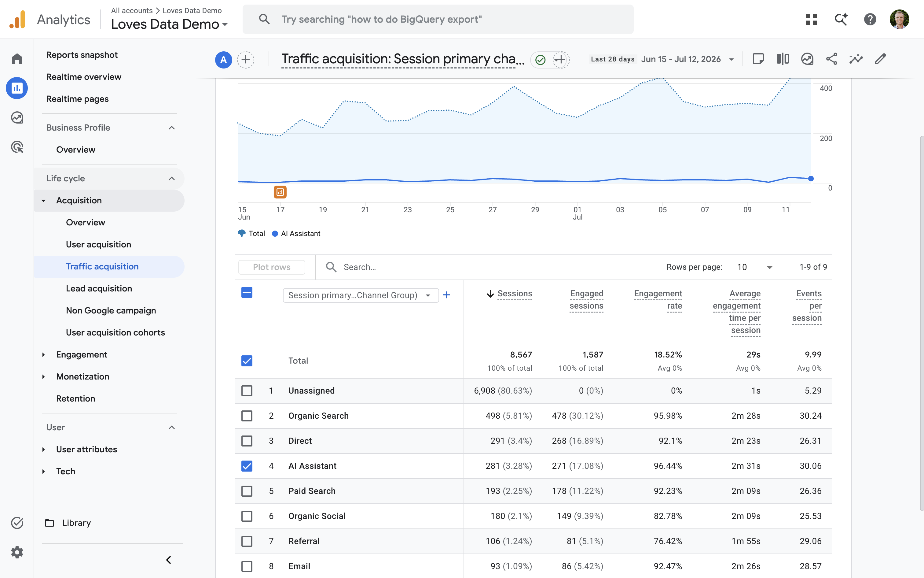Click the share report icon
924x578 pixels.
click(832, 59)
